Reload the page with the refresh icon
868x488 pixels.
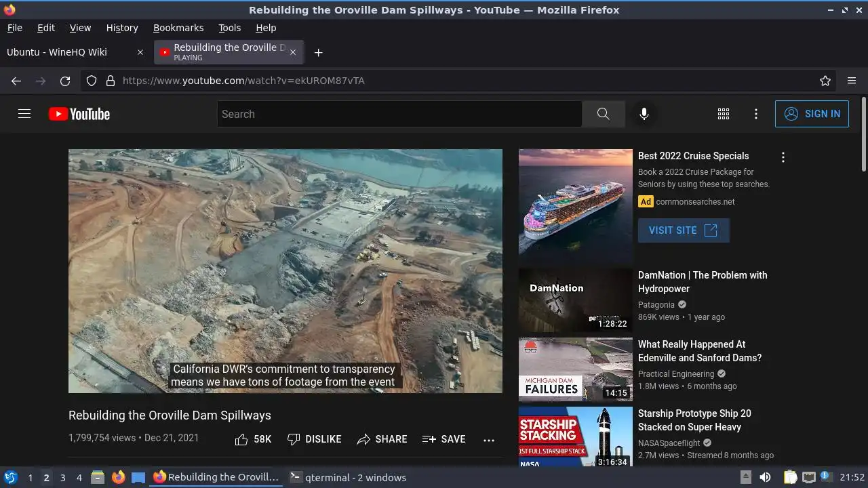point(65,81)
